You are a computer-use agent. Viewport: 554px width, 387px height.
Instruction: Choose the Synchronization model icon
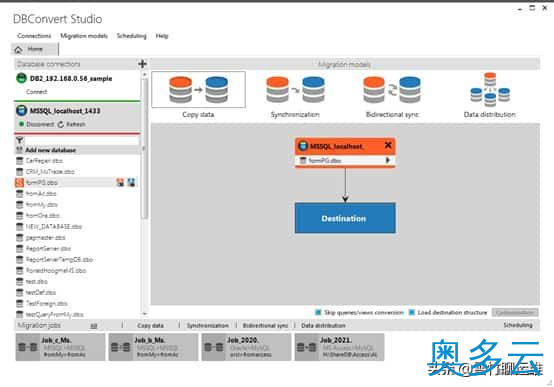click(x=295, y=90)
